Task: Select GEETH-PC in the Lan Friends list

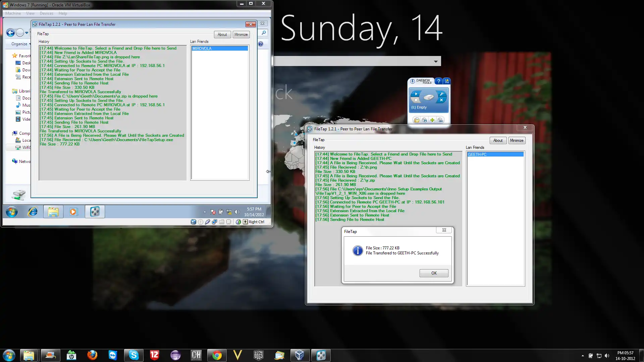Action: coord(495,155)
